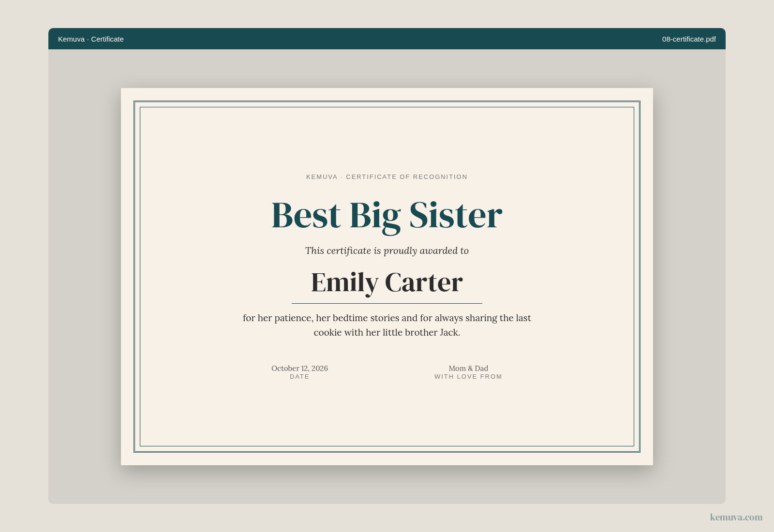Click the 'WITH LOVE FROM' label
Screen dimensions: 774x532
[468, 377]
